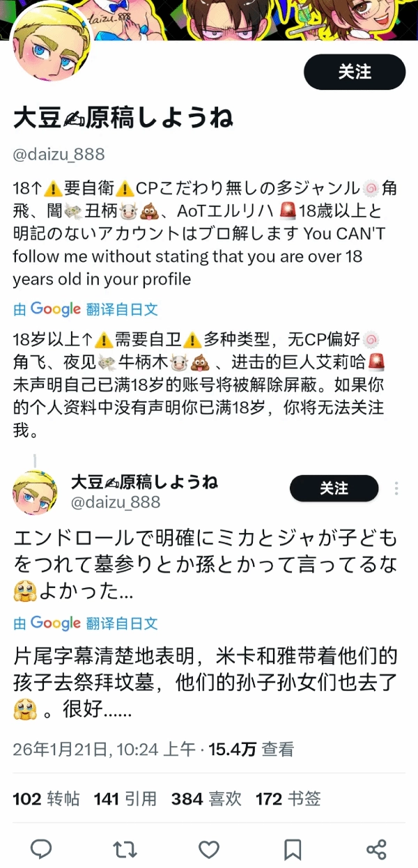The width and height of the screenshot is (418, 868).
Task: Open the Google translation label under tweet
Action: (86, 623)
